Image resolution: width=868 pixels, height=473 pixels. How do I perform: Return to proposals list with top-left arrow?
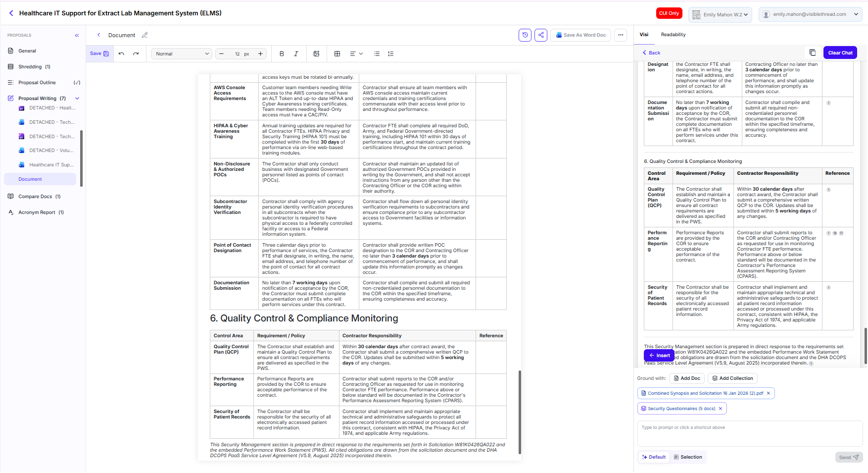pos(11,13)
